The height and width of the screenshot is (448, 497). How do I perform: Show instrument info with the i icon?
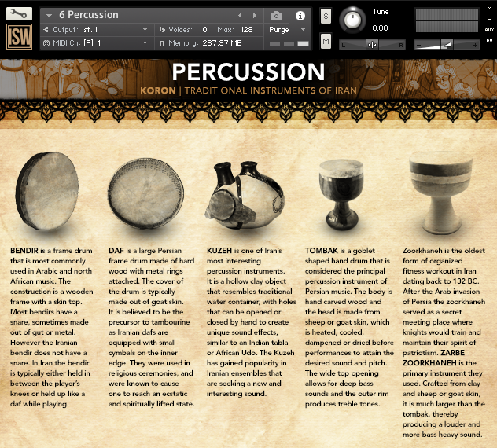[x=300, y=16]
